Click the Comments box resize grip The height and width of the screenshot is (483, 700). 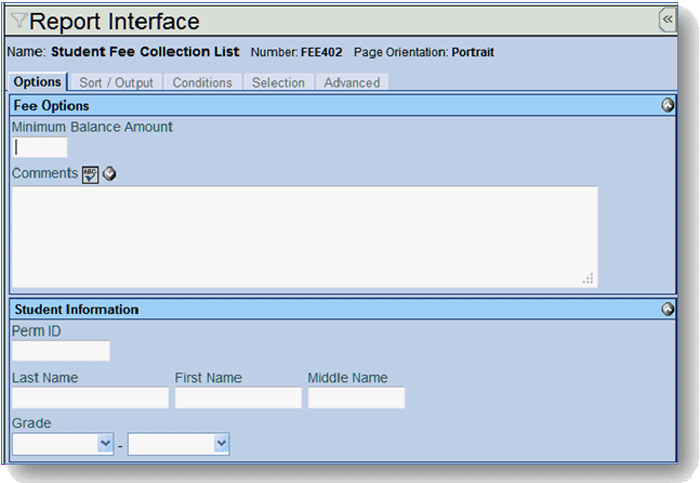coord(588,278)
